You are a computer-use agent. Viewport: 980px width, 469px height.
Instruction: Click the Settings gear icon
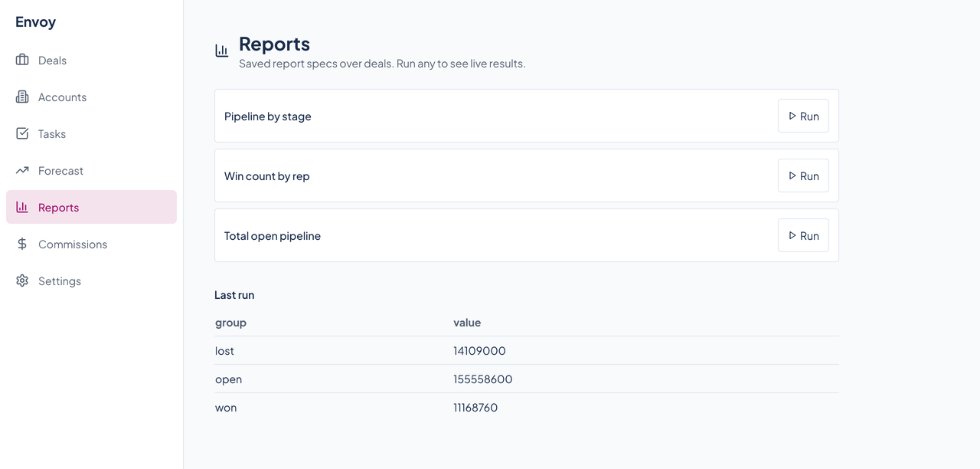tap(22, 280)
